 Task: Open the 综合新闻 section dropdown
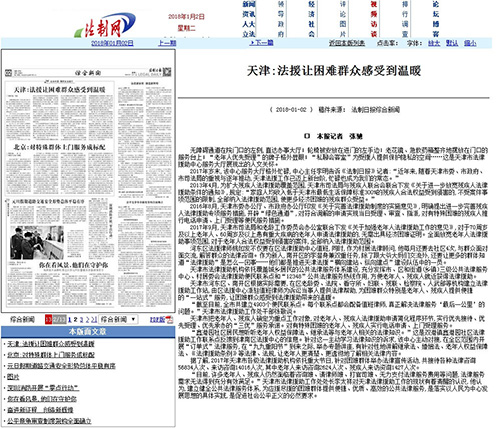[x=119, y=319]
